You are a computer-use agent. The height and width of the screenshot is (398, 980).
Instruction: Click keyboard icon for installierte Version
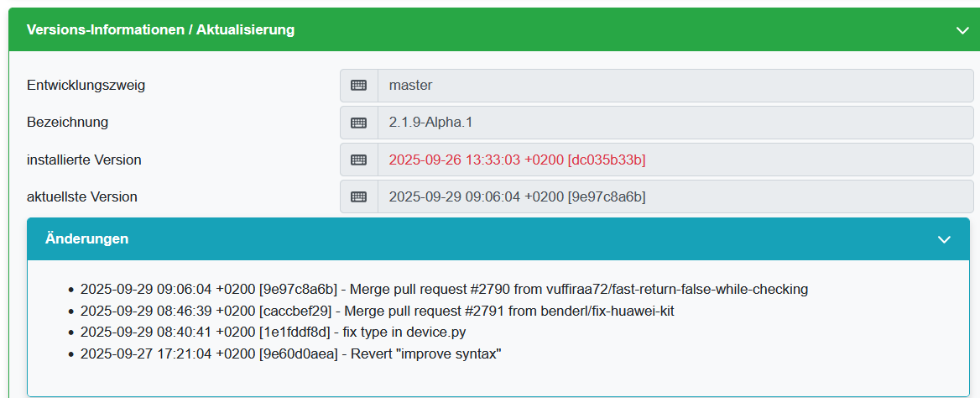359,160
